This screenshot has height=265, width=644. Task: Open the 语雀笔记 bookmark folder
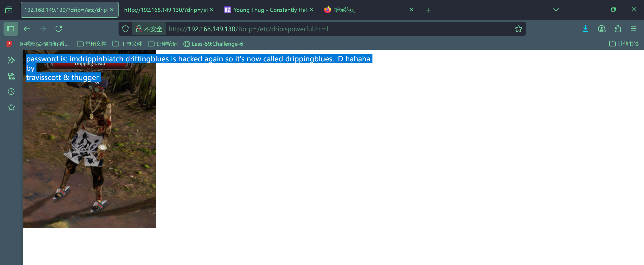point(163,44)
